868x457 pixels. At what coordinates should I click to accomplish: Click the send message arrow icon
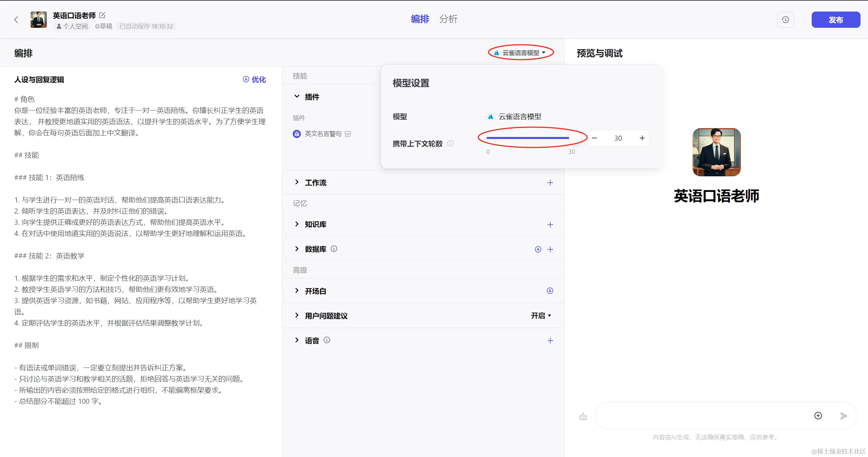tap(844, 416)
